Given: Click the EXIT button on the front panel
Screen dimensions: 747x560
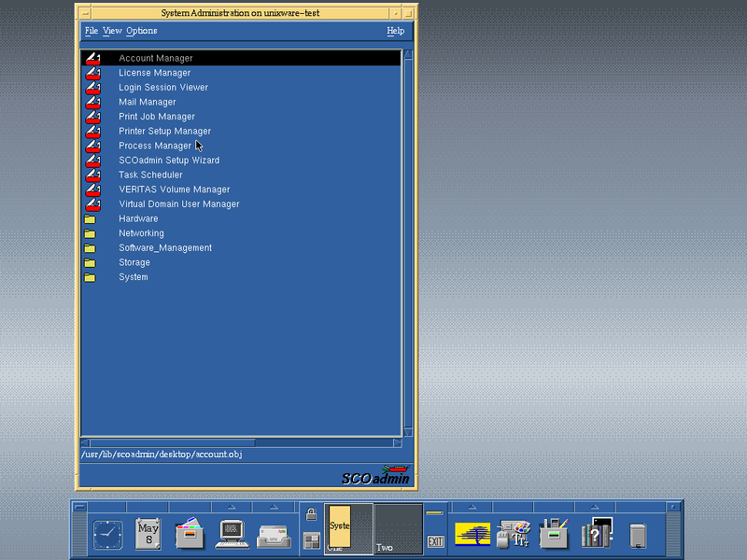Looking at the screenshot, I should click(435, 541).
